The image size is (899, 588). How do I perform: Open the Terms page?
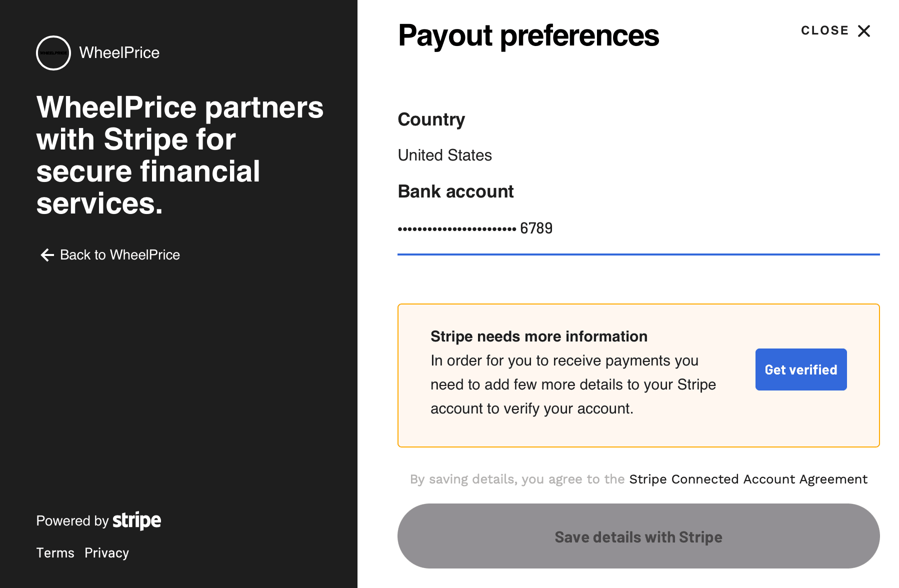(x=55, y=552)
